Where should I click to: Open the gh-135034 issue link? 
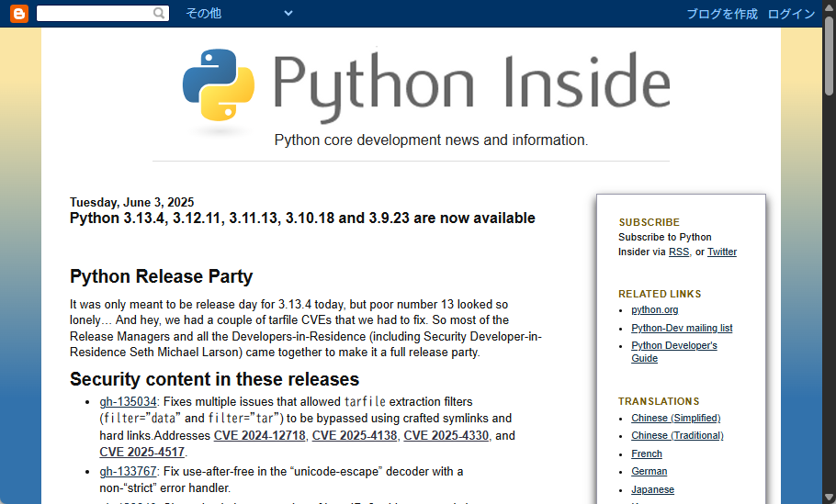[x=128, y=401]
